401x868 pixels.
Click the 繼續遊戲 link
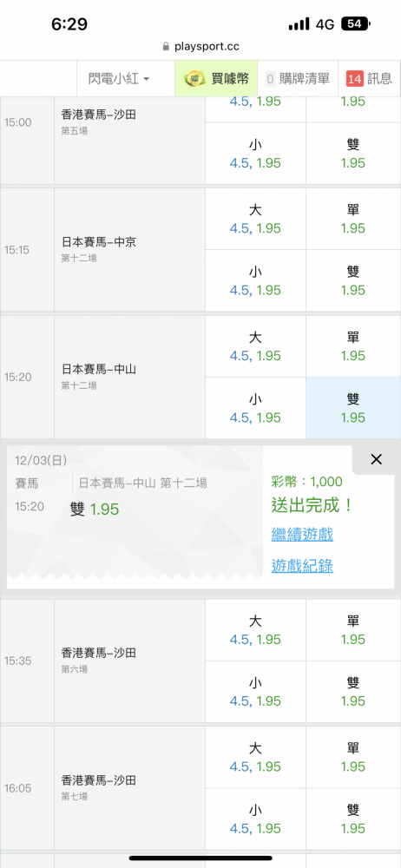302,535
